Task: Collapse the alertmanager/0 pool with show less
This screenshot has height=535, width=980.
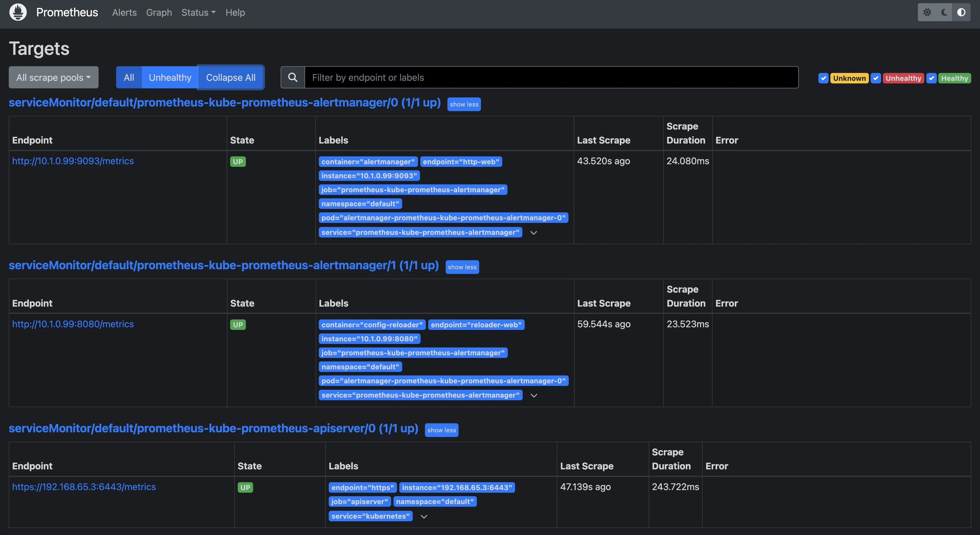Action: 464,104
